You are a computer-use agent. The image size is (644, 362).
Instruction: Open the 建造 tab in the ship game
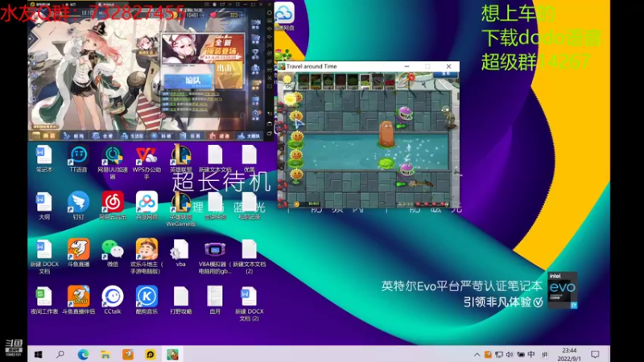(x=220, y=135)
